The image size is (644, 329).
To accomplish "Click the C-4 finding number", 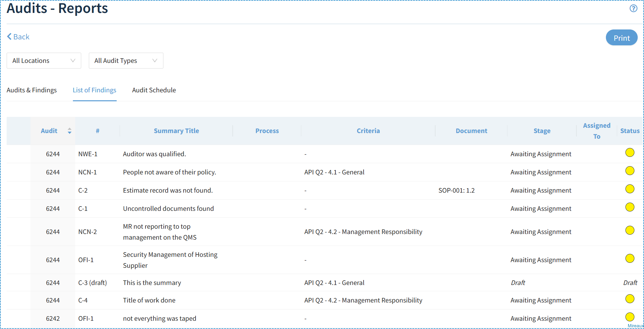I will [83, 300].
